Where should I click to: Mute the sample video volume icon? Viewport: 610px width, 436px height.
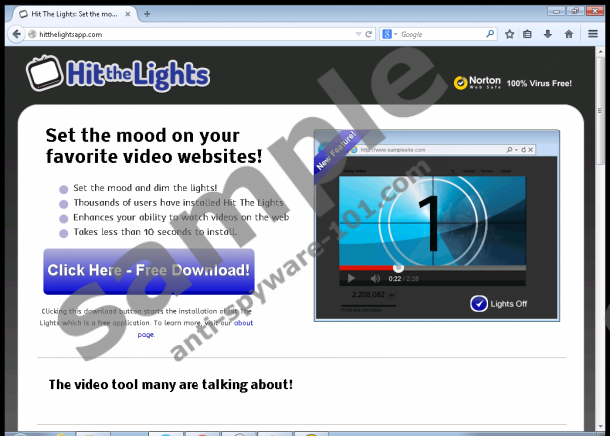click(x=375, y=278)
